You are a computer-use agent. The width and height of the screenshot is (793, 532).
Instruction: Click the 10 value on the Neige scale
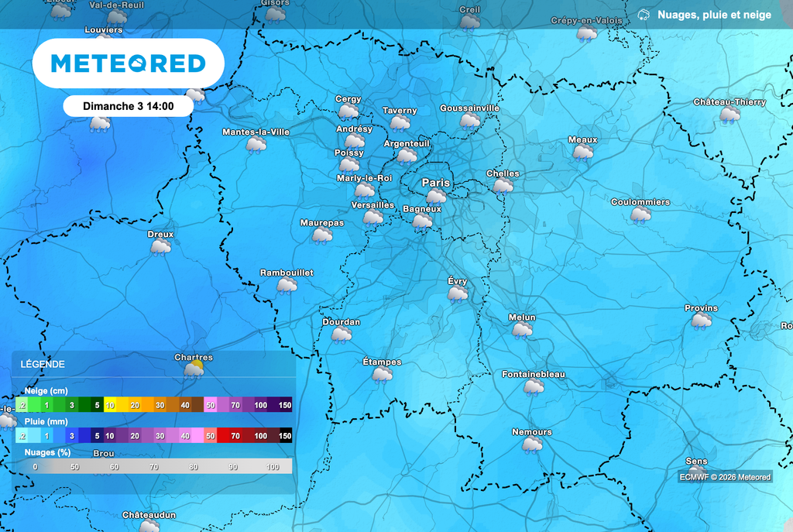coord(108,404)
